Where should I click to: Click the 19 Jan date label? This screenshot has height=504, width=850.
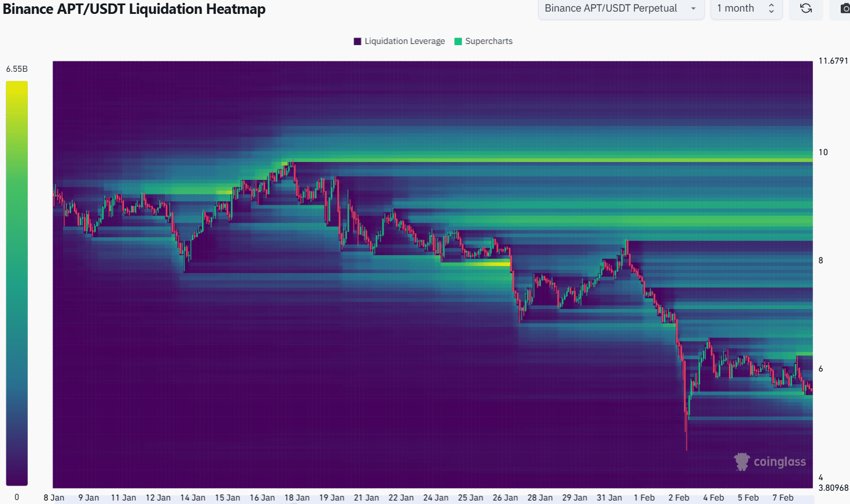(332, 498)
